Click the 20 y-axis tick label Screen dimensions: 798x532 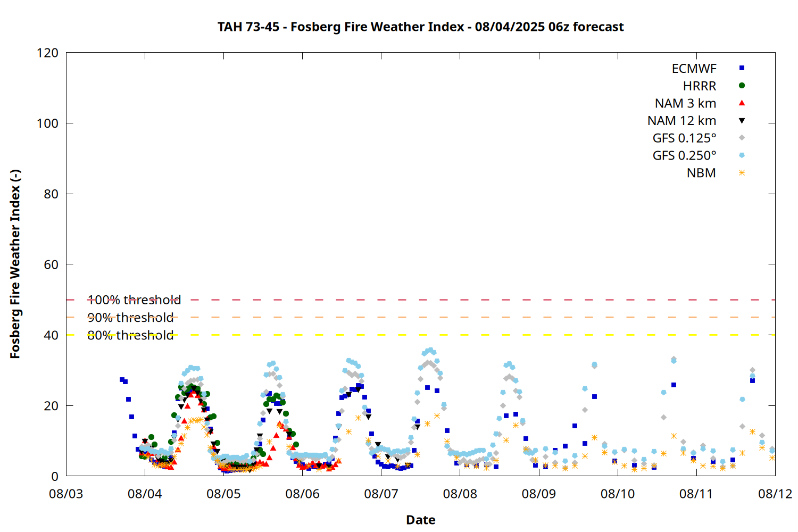(x=51, y=406)
